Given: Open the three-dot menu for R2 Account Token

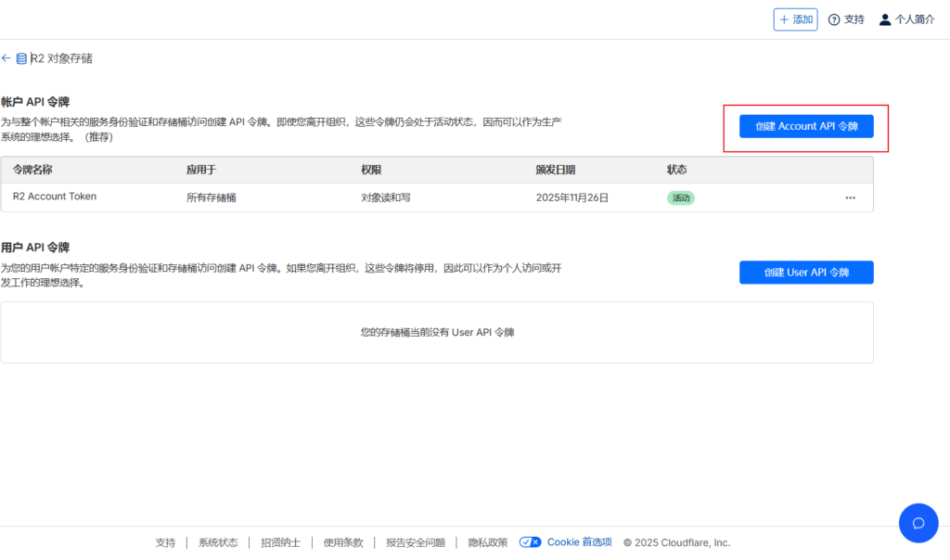Looking at the screenshot, I should pos(850,197).
